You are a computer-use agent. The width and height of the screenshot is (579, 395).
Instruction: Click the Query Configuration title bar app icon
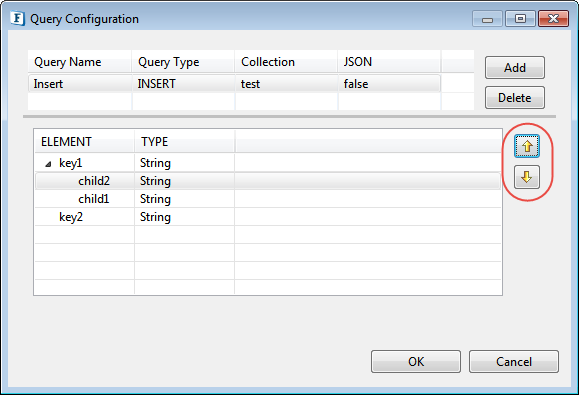coord(17,18)
